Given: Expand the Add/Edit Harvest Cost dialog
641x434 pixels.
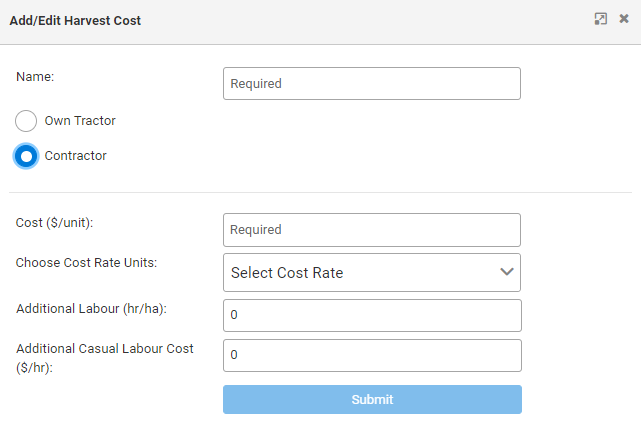Looking at the screenshot, I should tap(601, 19).
